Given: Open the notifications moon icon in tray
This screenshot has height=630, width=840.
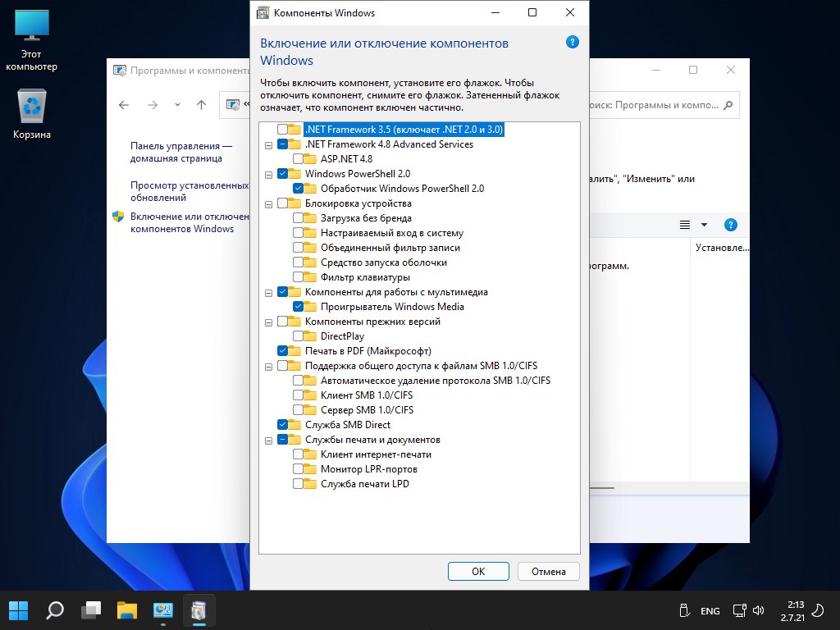Looking at the screenshot, I should tap(818, 610).
